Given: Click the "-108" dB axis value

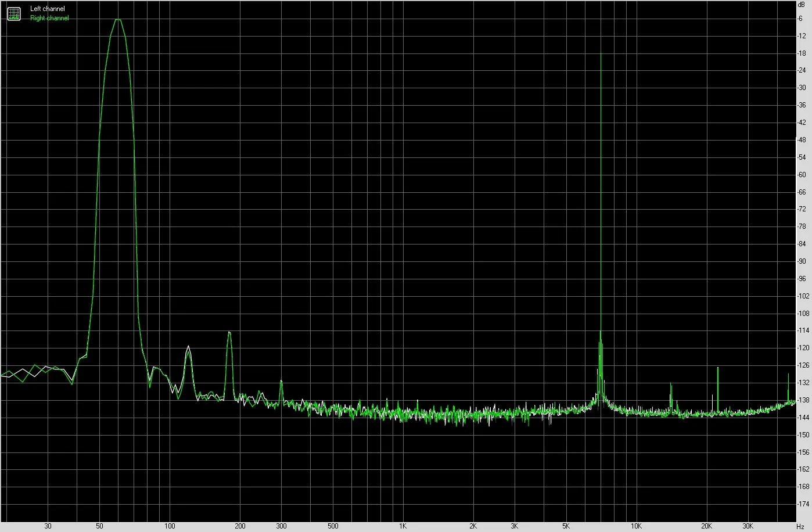Looking at the screenshot, I should (x=804, y=314).
